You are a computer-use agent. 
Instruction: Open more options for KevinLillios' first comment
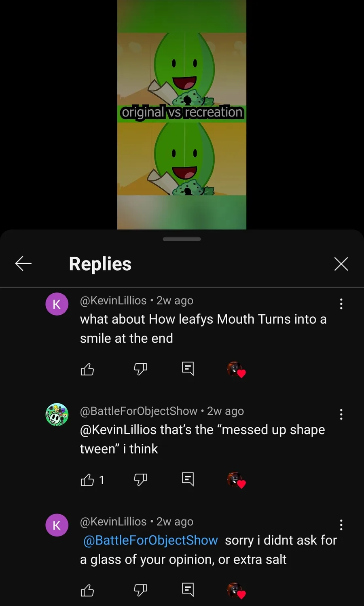click(x=341, y=304)
